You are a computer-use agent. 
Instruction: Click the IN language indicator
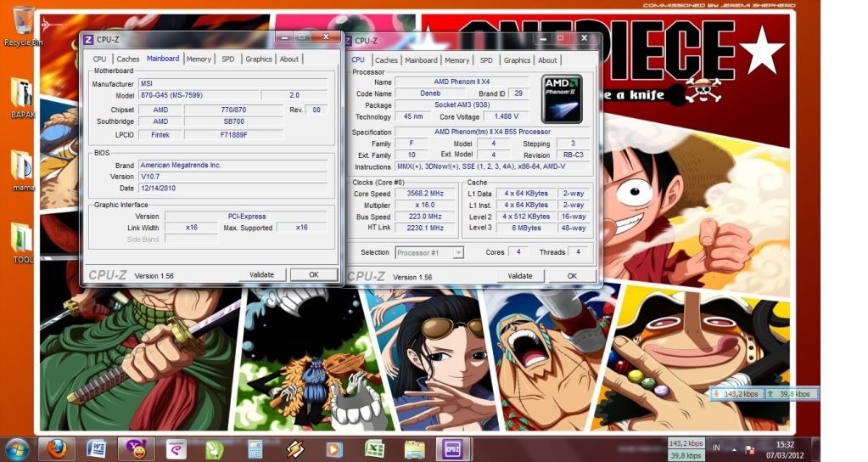click(x=716, y=448)
